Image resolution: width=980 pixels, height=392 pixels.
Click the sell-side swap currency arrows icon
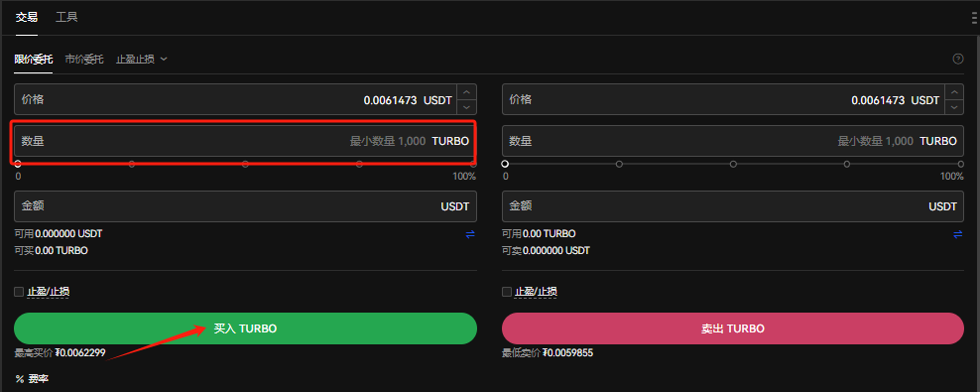[x=957, y=234]
